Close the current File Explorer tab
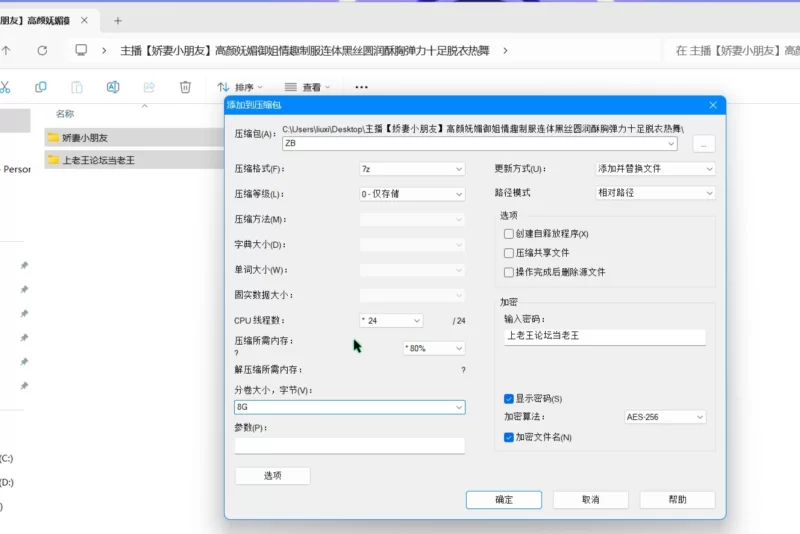Screen dimensions: 800x534 [x=84, y=20]
